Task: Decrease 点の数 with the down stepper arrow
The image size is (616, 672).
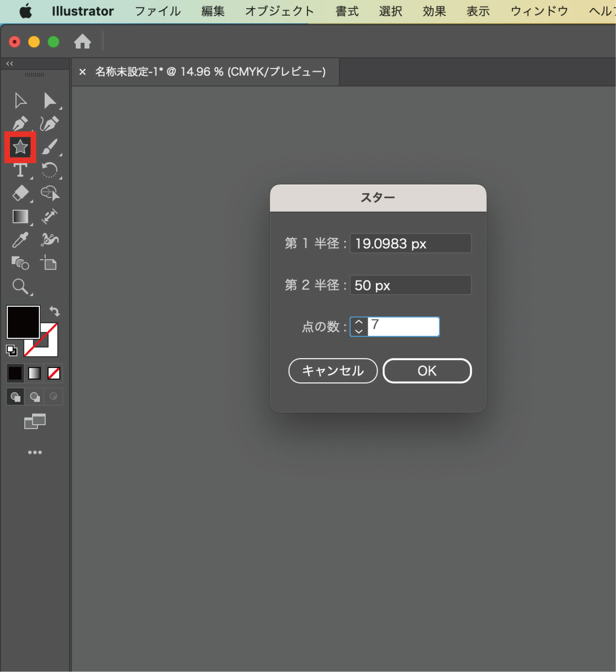Action: tap(359, 331)
